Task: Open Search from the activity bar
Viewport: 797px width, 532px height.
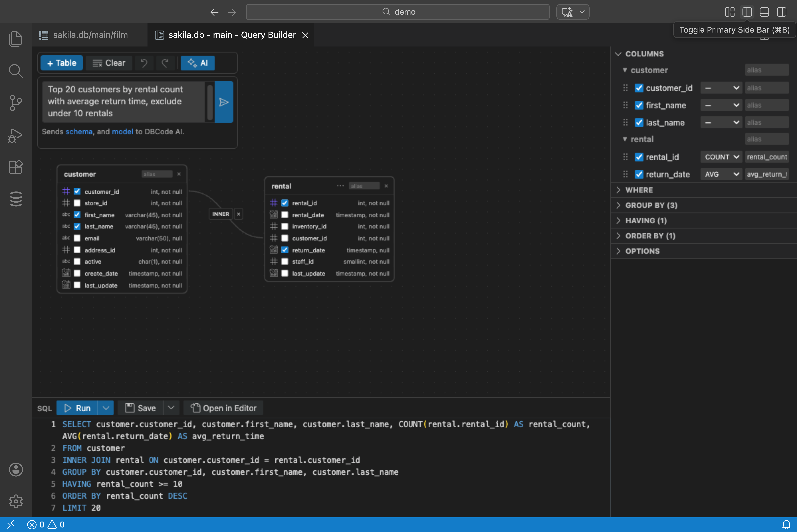Action: pos(16,71)
